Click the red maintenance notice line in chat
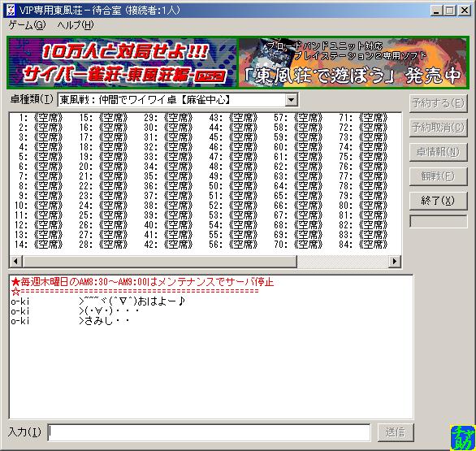The height and width of the screenshot is (451, 476). [142, 282]
